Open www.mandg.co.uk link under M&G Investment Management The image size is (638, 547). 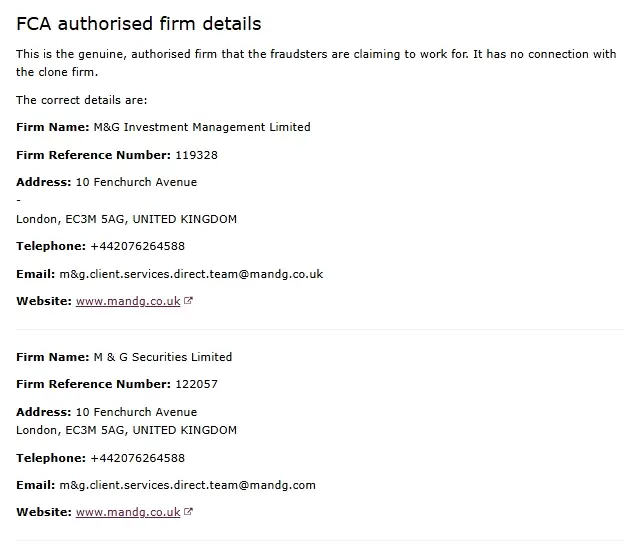pos(128,301)
